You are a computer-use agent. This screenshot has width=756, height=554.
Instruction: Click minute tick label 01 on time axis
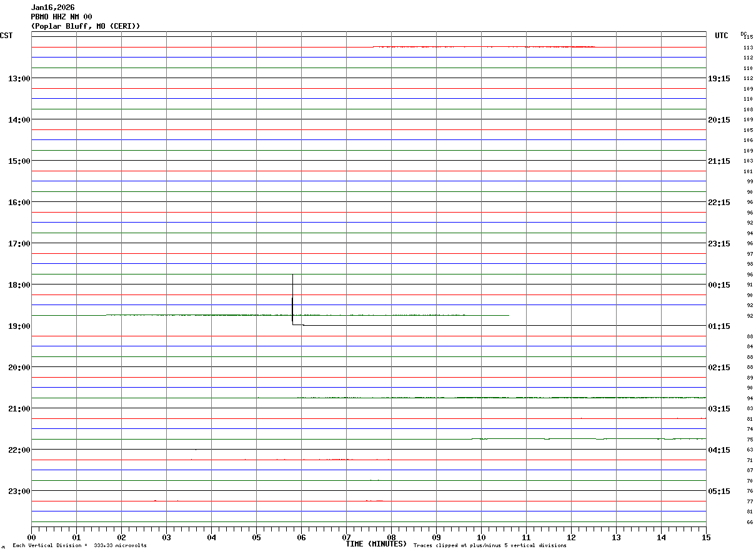click(76, 537)
